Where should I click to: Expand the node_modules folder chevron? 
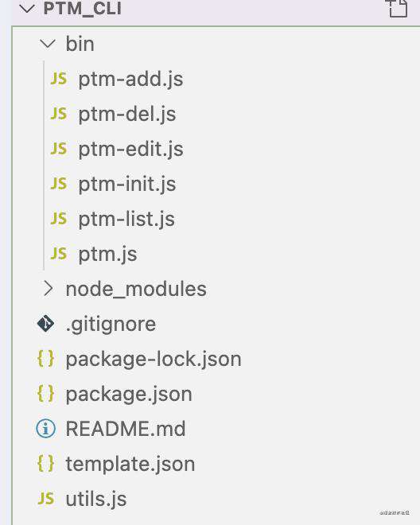[48, 288]
